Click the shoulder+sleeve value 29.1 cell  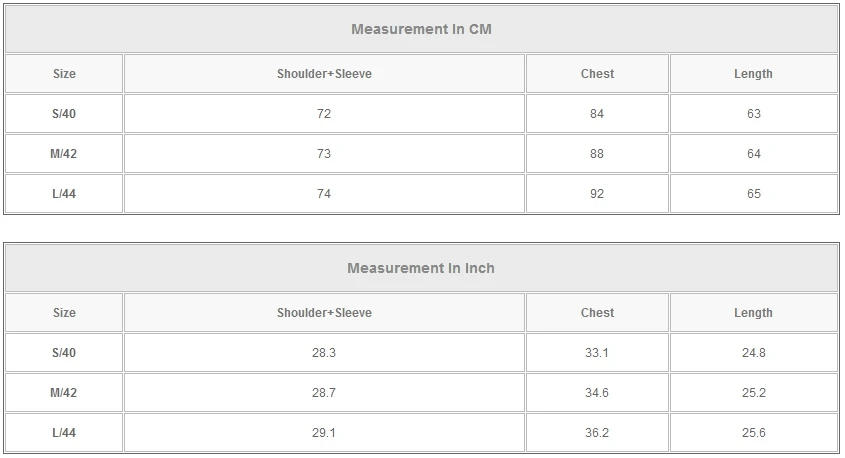pyautogui.click(x=324, y=433)
